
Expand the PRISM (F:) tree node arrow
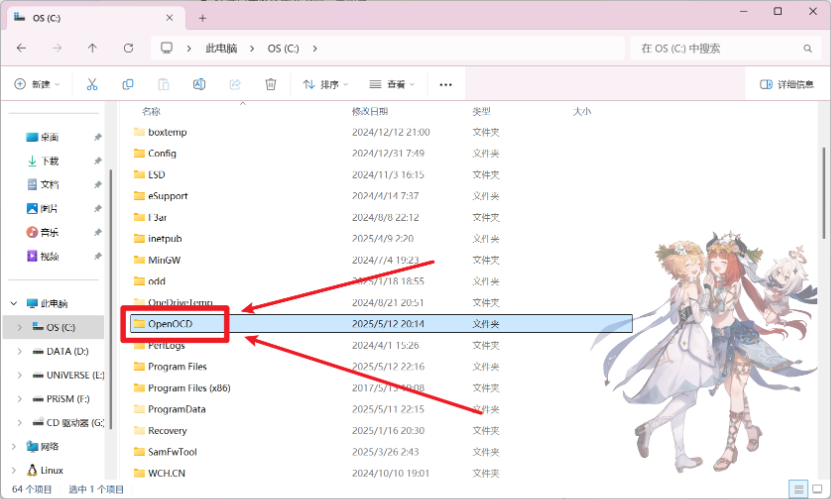click(20, 399)
